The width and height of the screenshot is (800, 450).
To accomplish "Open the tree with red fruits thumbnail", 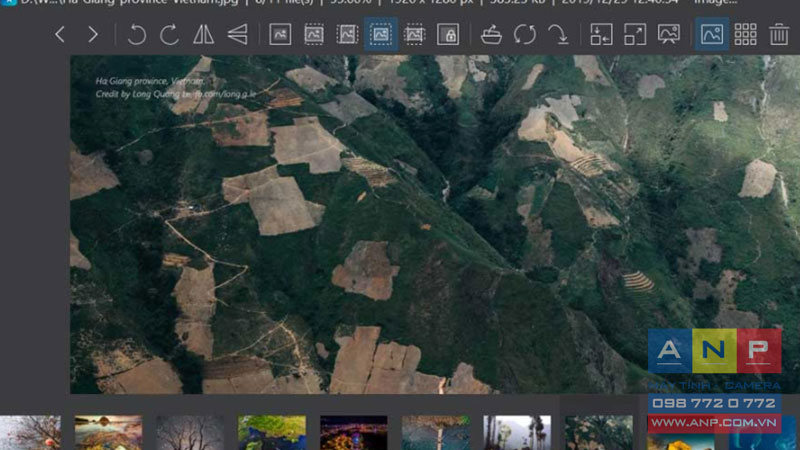I will (x=30, y=433).
